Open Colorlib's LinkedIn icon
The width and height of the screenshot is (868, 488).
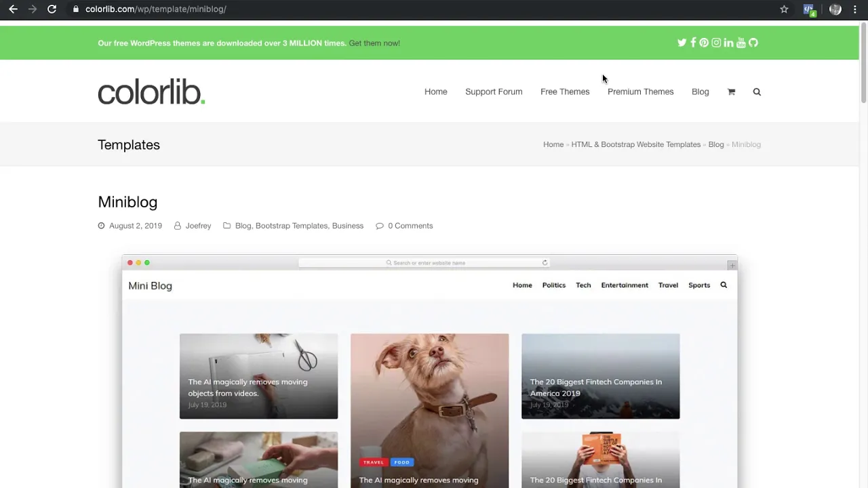728,43
